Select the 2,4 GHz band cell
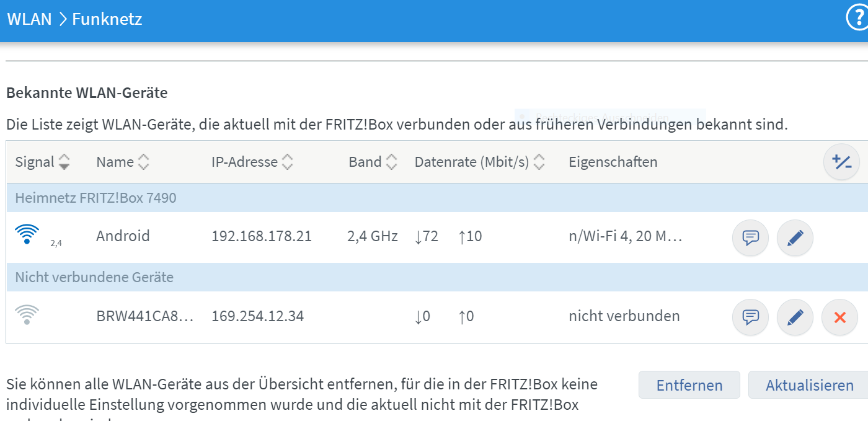 pos(373,236)
